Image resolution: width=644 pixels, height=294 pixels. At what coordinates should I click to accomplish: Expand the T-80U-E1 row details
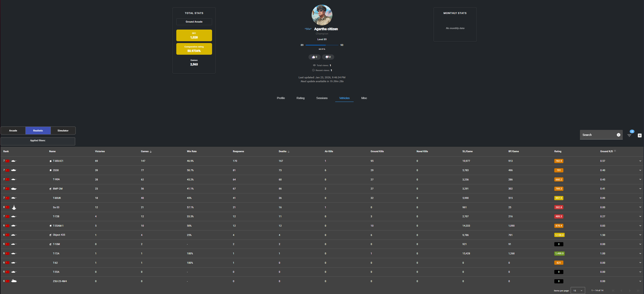(640, 161)
